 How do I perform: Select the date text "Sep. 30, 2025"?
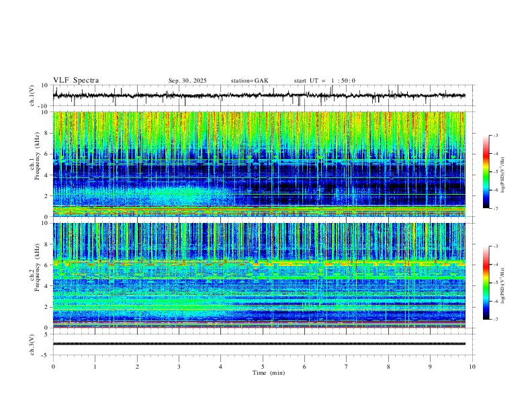187,81
